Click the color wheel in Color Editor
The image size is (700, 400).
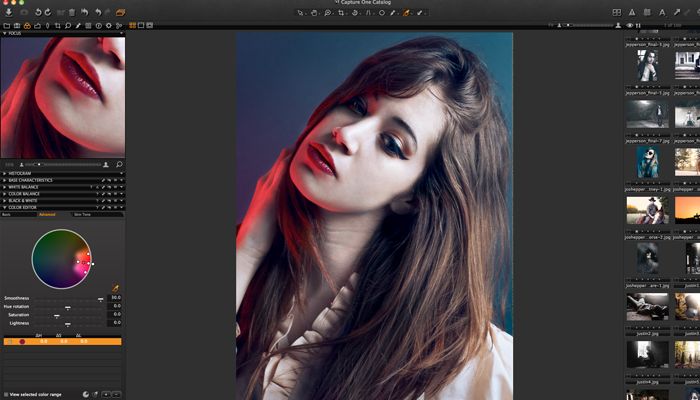(x=62, y=259)
